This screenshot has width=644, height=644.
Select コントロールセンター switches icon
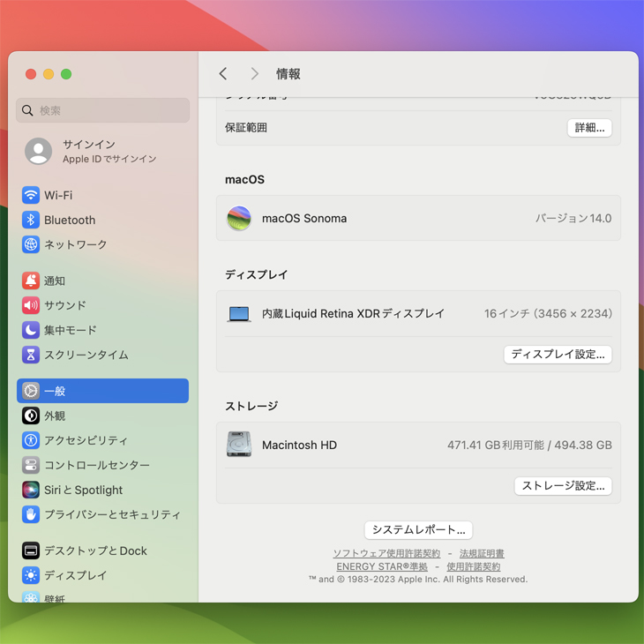[x=31, y=465]
